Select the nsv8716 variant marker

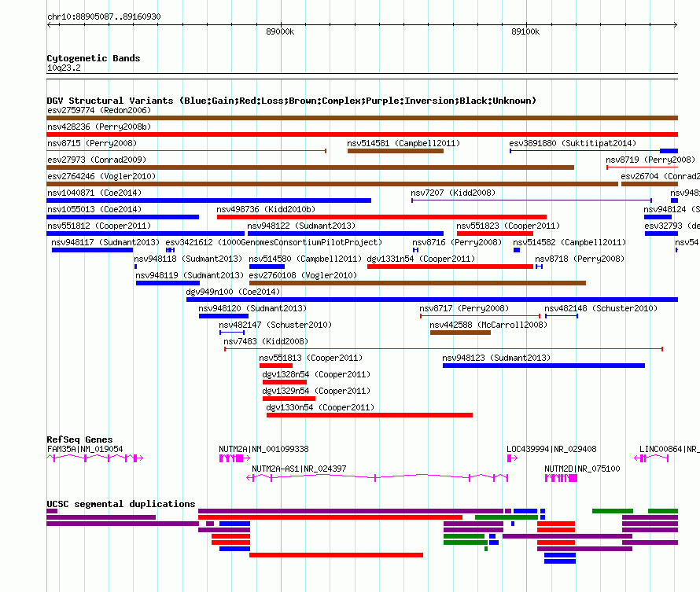(415, 250)
